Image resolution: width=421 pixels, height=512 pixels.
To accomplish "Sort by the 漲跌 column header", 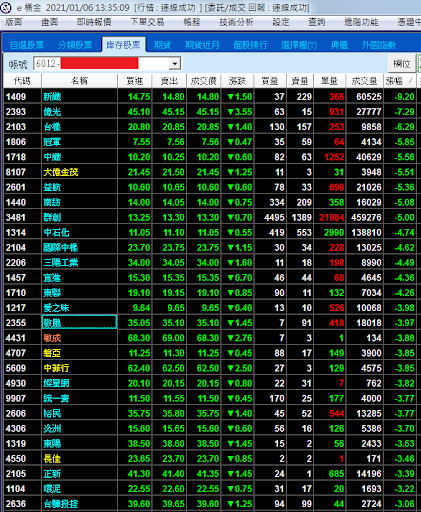I will pyautogui.click(x=237, y=81).
